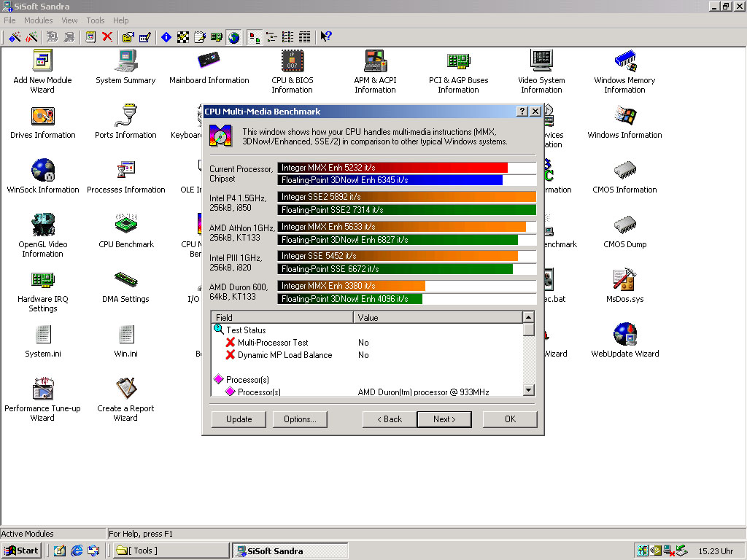Viewport: 747px width, 560px height.
Task: Launch the WebUpdate Wizard icon
Action: (x=624, y=335)
